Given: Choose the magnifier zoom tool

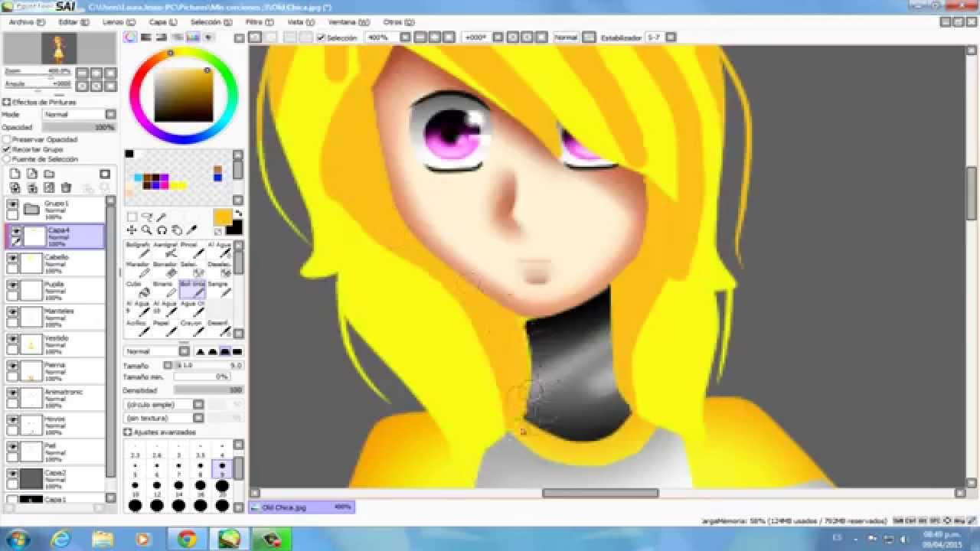Looking at the screenshot, I should point(146,230).
